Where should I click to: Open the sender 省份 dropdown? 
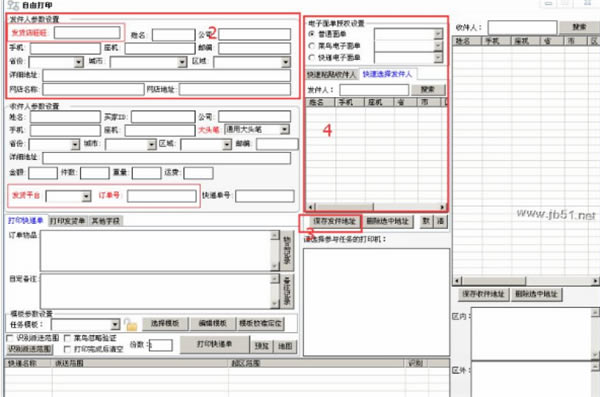(78, 62)
